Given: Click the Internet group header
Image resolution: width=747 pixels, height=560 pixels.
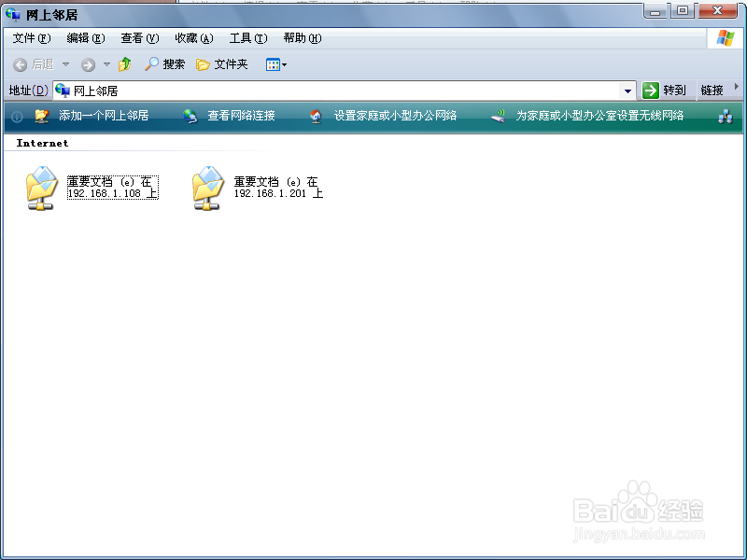Looking at the screenshot, I should click(42, 143).
